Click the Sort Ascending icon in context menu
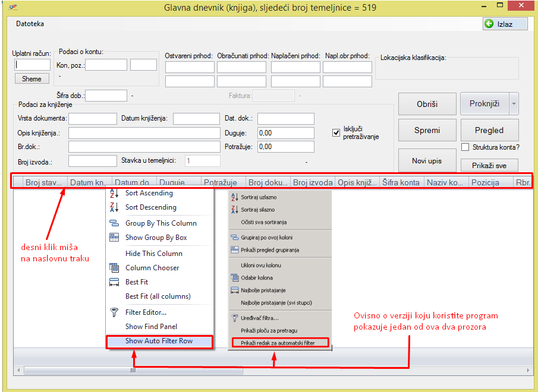 coord(114,194)
